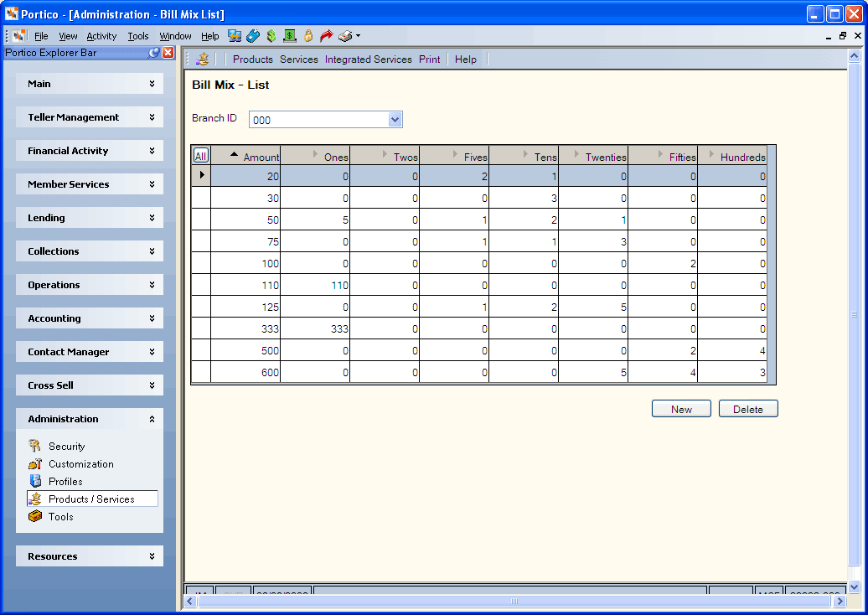Click the Delete button
The width and height of the screenshot is (868, 615).
pos(748,409)
